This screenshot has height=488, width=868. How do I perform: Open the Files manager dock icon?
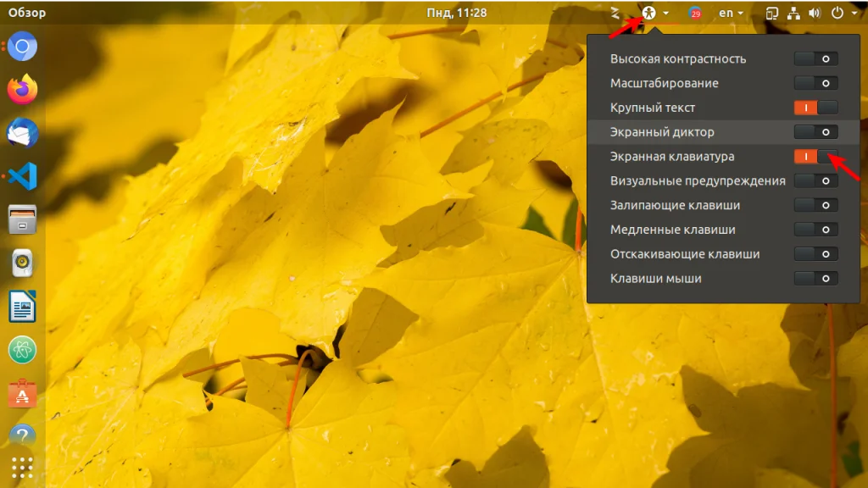tap(22, 219)
